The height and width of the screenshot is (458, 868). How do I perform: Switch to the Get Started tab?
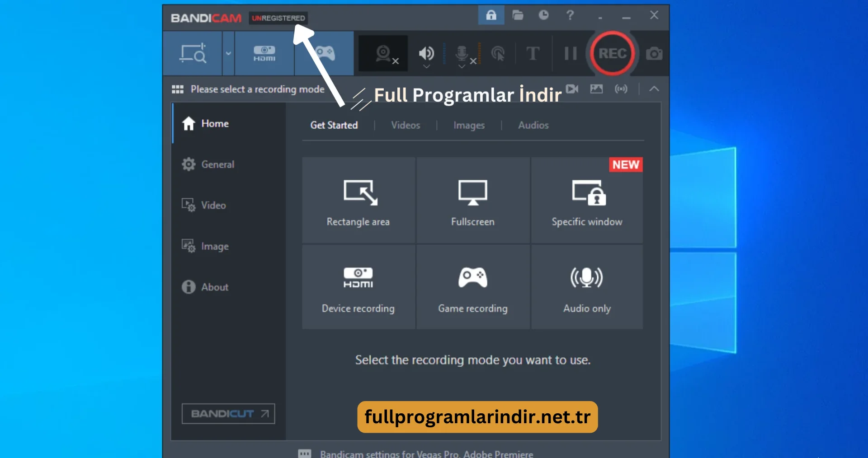[x=334, y=125]
